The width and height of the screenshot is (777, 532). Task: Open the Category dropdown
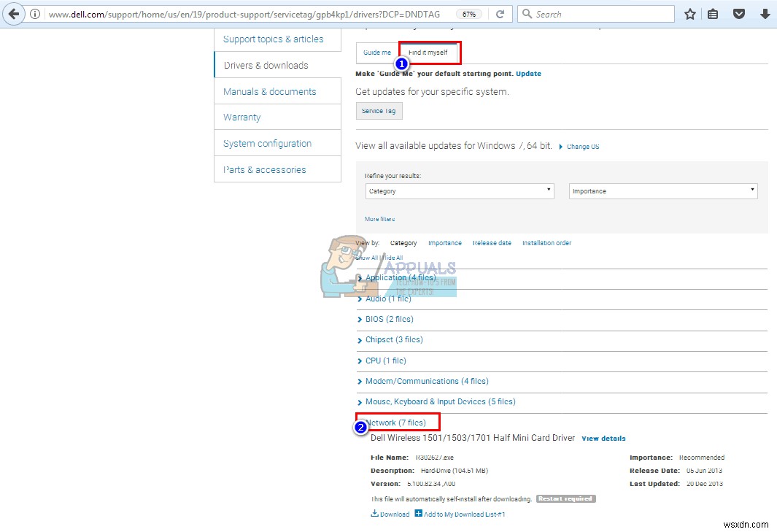click(x=460, y=191)
